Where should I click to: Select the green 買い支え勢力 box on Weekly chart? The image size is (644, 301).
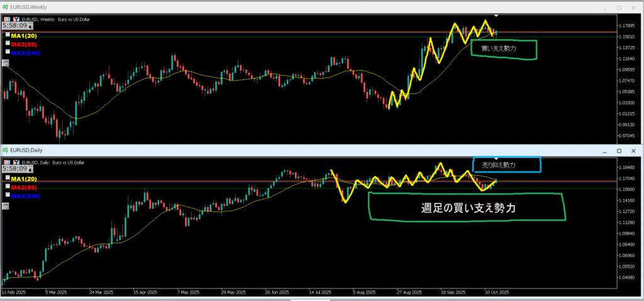[504, 49]
